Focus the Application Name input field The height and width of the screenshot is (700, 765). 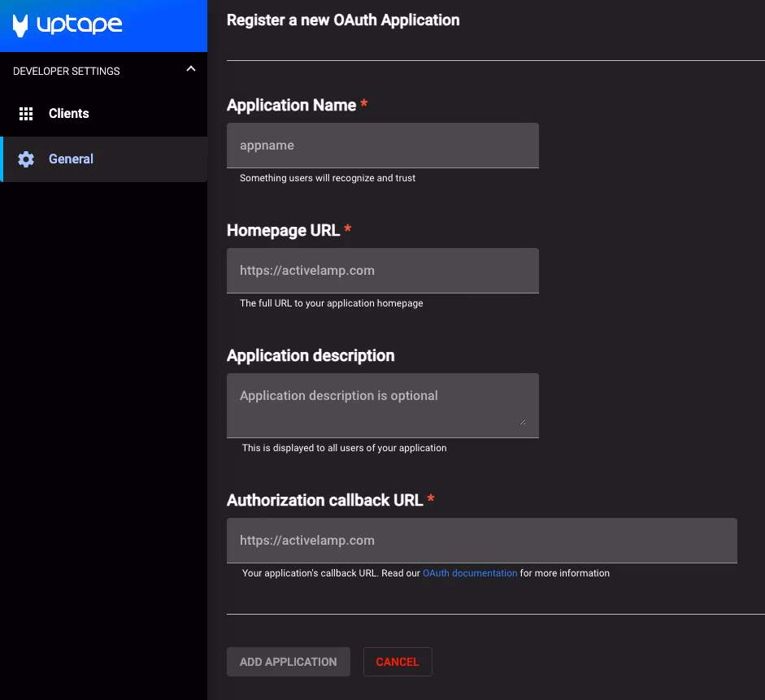pyautogui.click(x=382, y=146)
